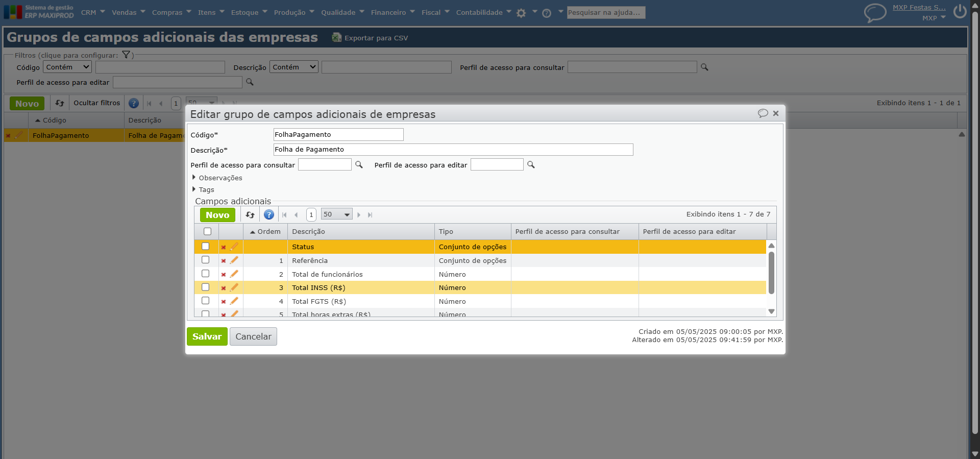
Task: Close the edit group dialog
Action: click(x=776, y=113)
